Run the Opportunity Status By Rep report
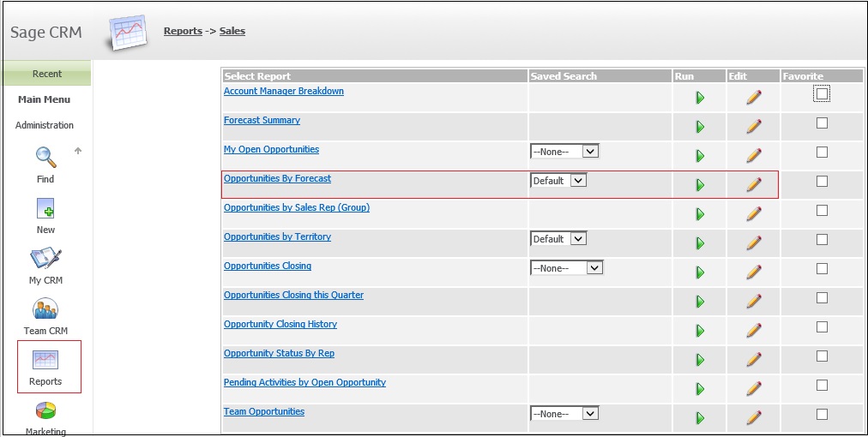Screen dimensions: 868x437 click(x=700, y=360)
